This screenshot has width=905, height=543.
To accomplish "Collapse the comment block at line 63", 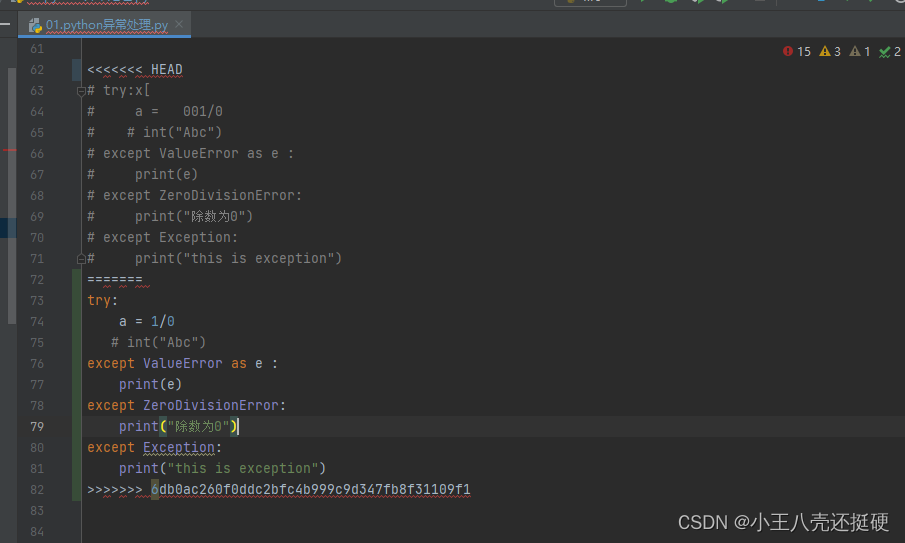I will (x=81, y=91).
